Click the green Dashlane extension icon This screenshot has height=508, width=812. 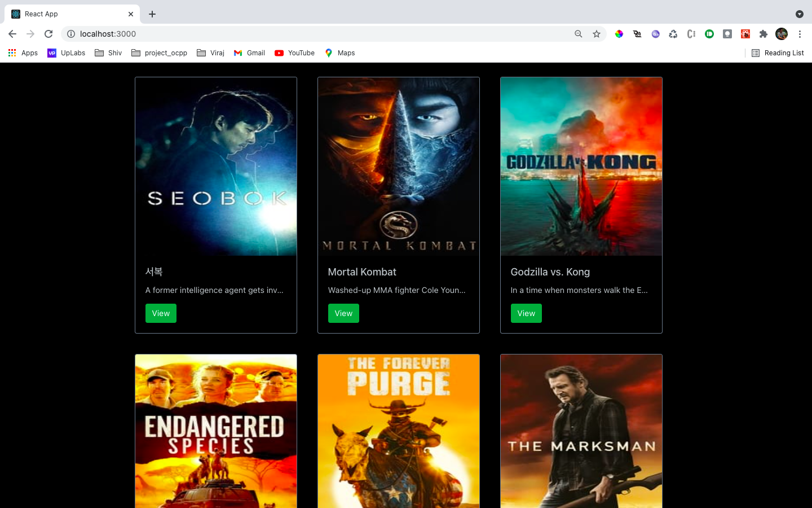pos(709,34)
